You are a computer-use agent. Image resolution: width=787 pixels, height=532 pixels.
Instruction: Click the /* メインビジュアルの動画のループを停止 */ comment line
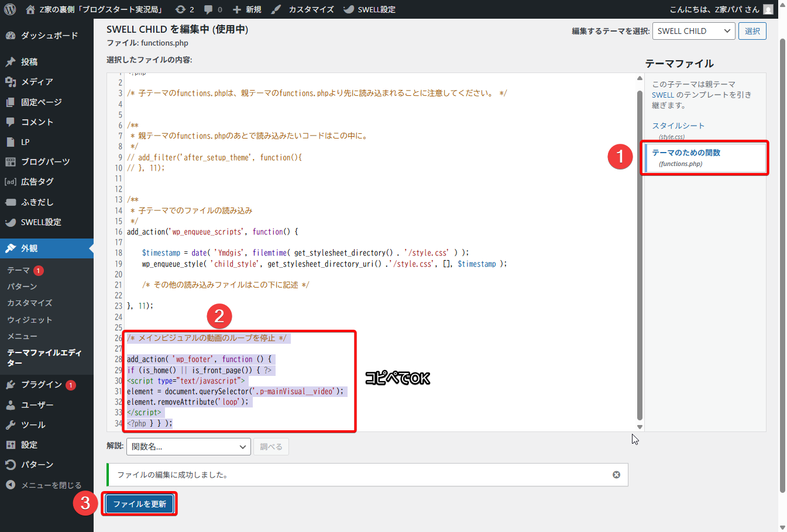point(207,338)
